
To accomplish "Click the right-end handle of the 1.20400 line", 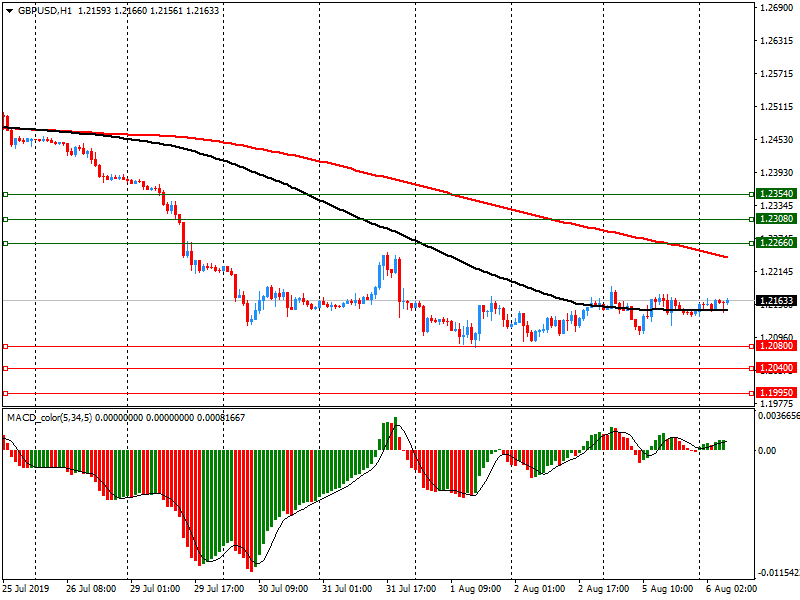I will pyautogui.click(x=752, y=368).
